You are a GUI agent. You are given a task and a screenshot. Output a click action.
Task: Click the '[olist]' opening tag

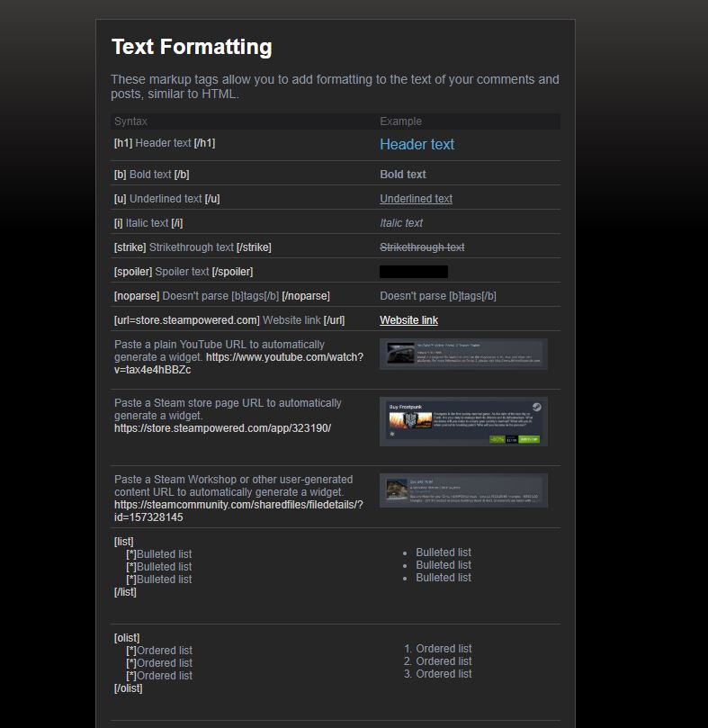pos(127,638)
